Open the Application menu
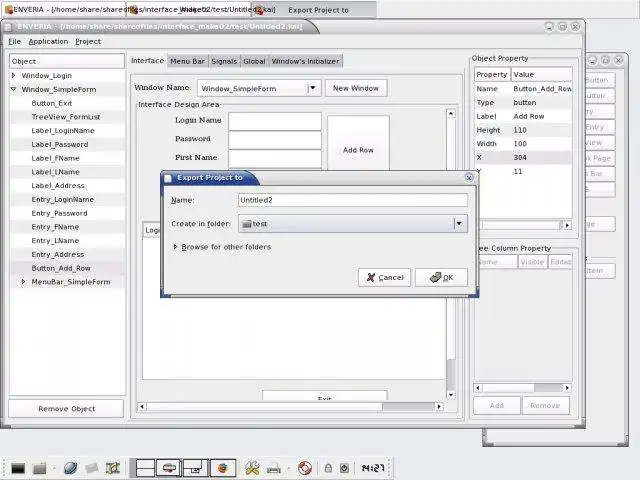This screenshot has height=480, width=640. tap(48, 41)
